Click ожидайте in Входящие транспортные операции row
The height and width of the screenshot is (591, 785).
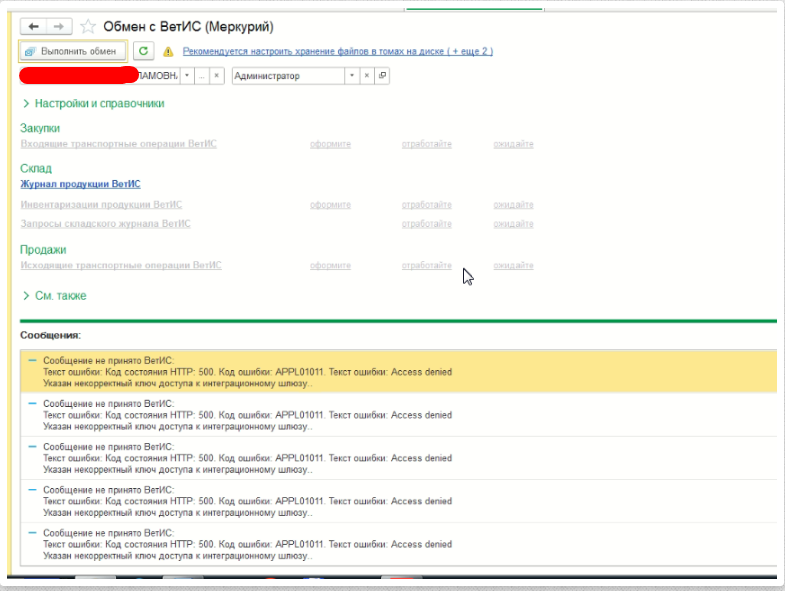click(x=513, y=144)
